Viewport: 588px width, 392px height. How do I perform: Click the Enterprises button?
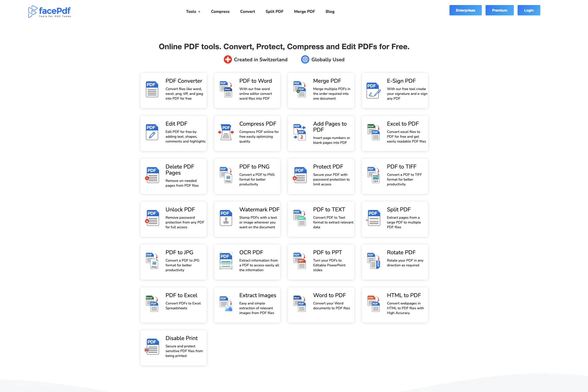point(465,10)
